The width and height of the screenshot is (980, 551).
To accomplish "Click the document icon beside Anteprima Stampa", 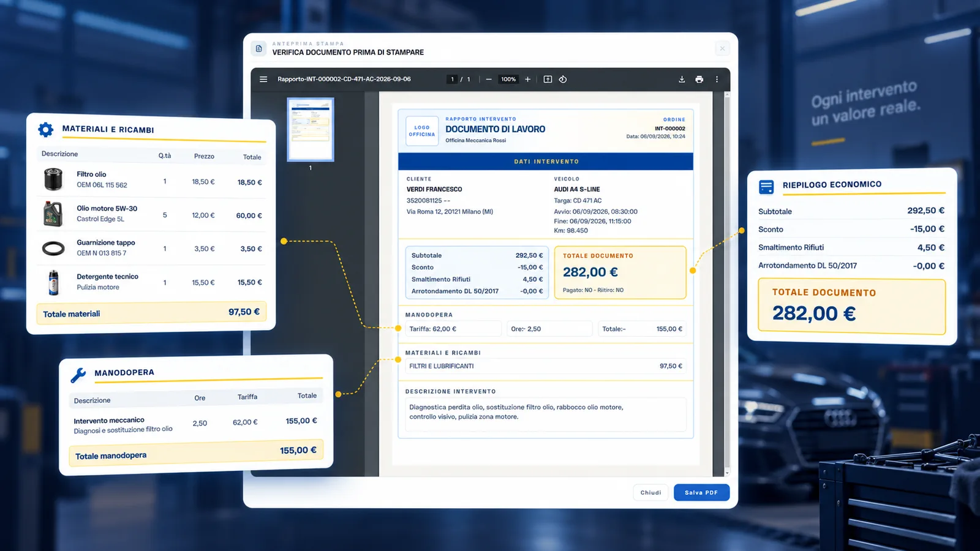I will tap(258, 48).
